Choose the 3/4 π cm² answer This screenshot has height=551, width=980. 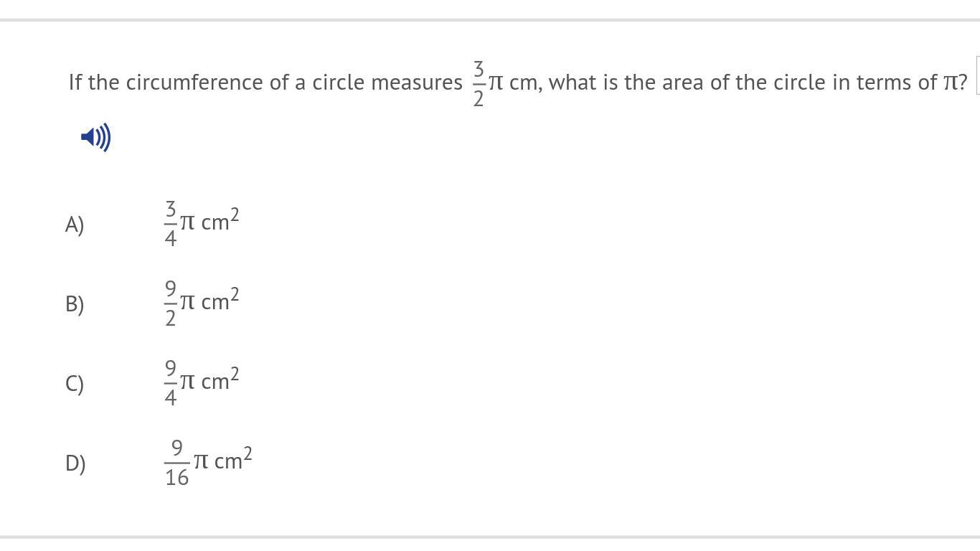(201, 223)
